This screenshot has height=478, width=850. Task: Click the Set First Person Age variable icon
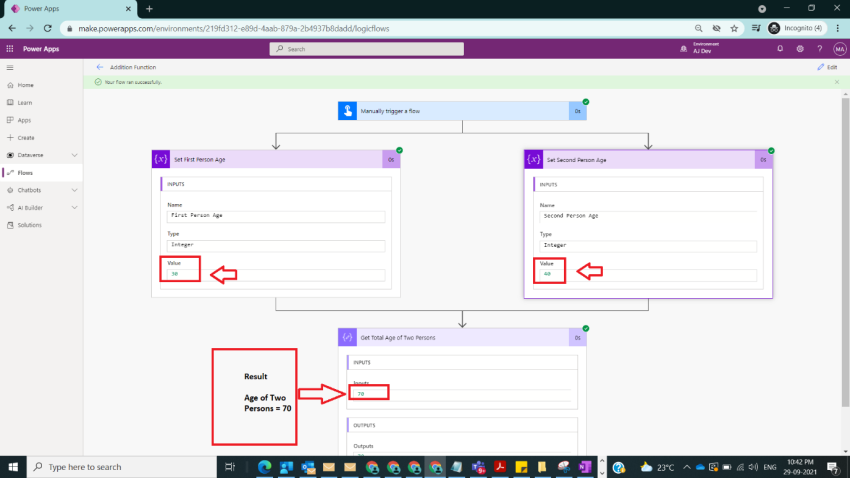tap(161, 159)
